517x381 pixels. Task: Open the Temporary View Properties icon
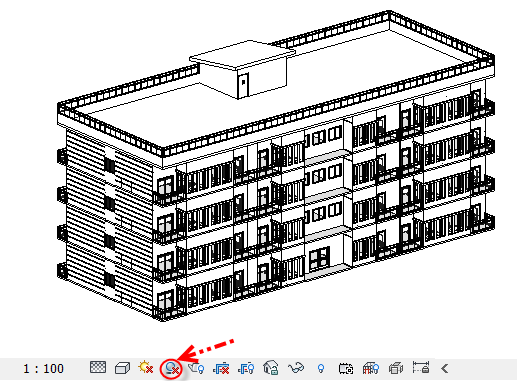346,369
